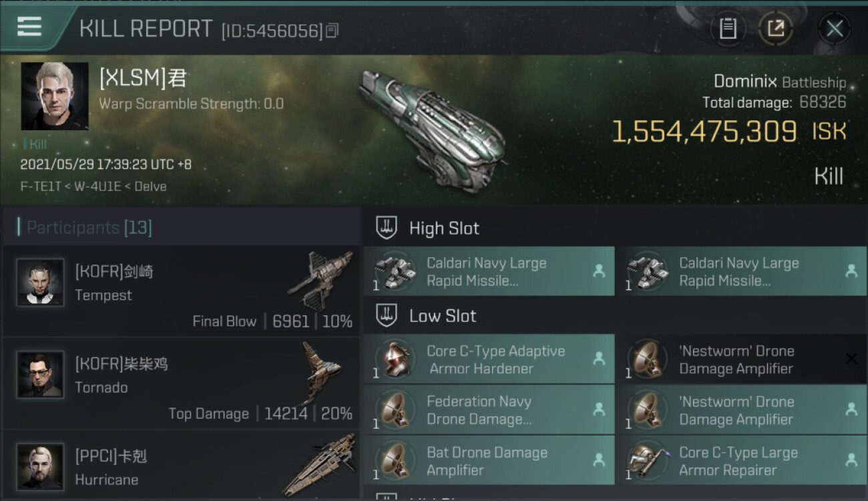Click the Hurricane pilot 卡剋 portrait

tap(40, 467)
